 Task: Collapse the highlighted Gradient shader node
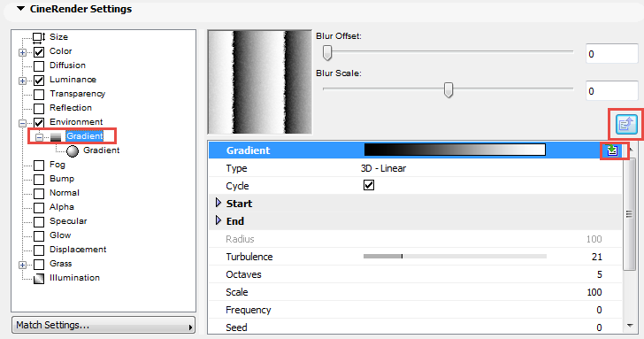click(x=40, y=137)
